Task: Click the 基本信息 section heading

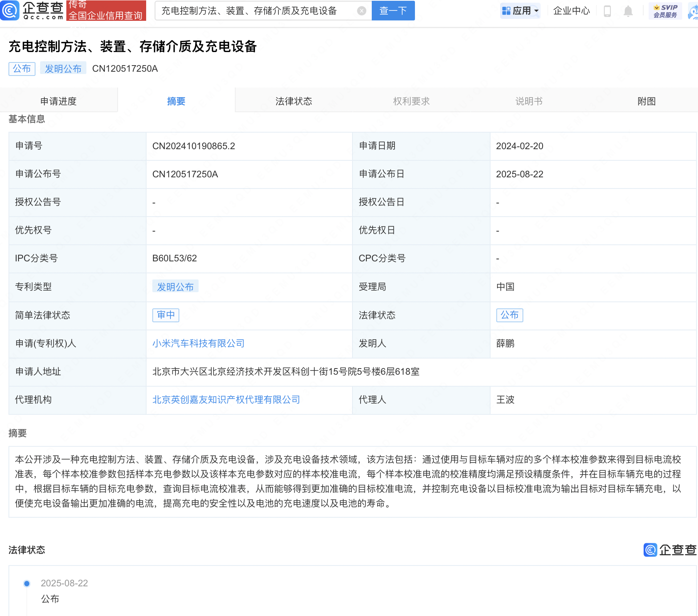Action: (x=27, y=119)
